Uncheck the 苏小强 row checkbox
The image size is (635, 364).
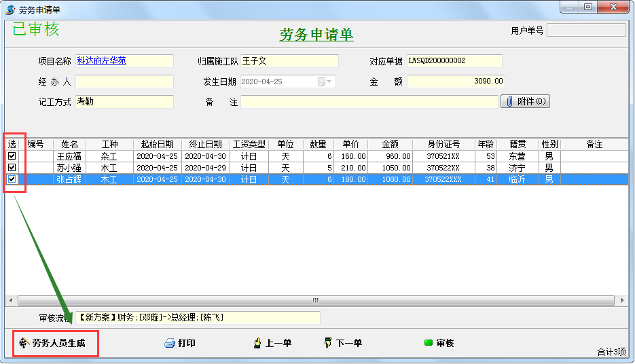(x=12, y=168)
